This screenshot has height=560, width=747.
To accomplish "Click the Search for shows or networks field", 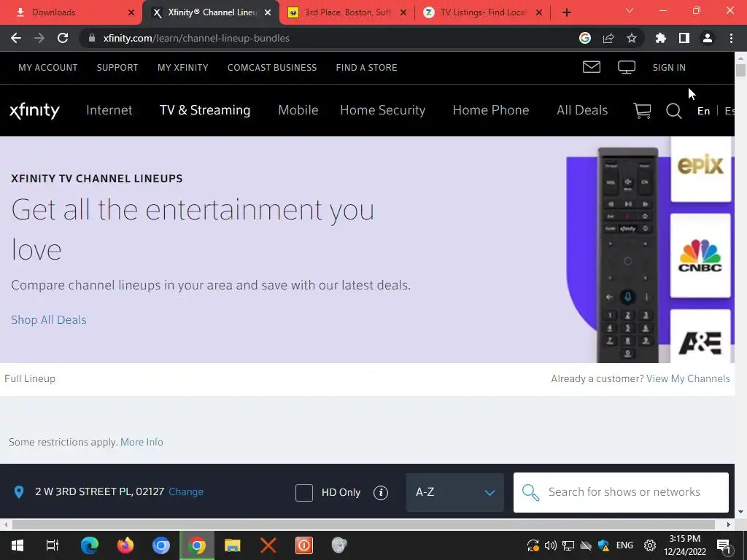I will (x=621, y=492).
